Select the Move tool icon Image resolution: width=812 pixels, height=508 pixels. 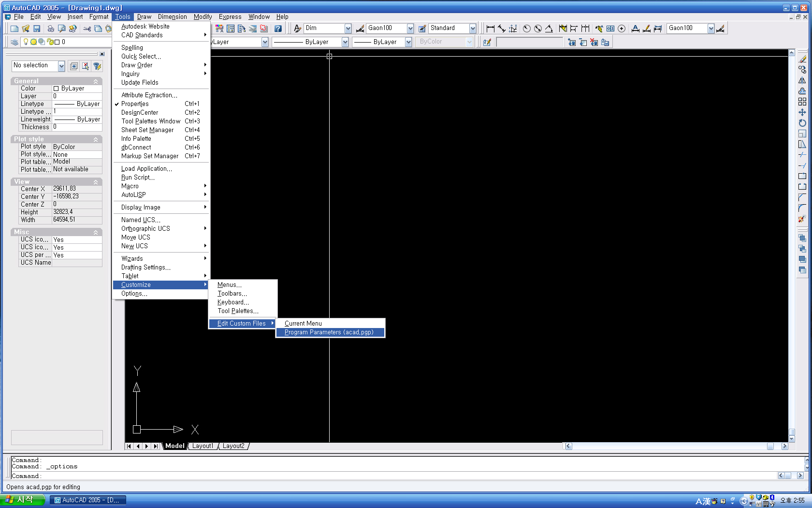(802, 112)
